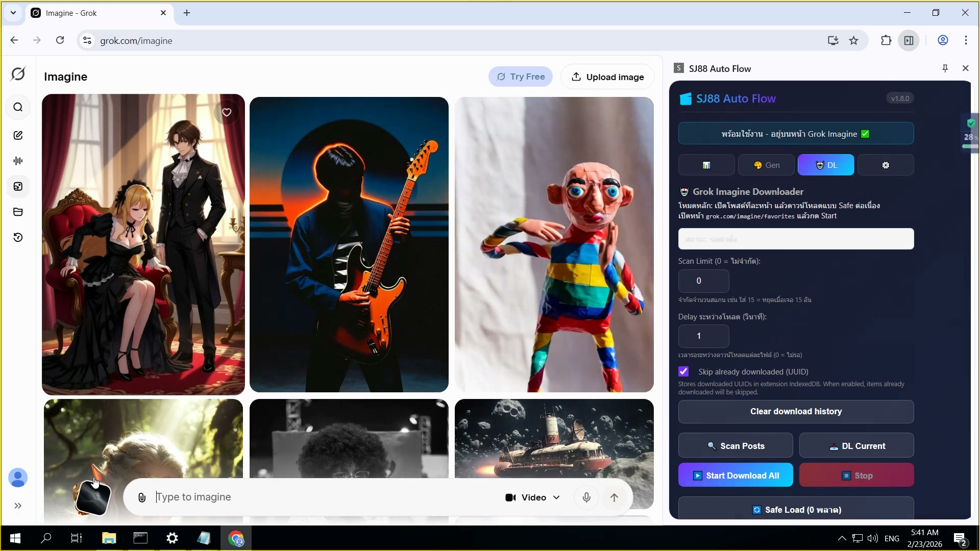The width and height of the screenshot is (980, 551).
Task: Click the Scan Limit number field
Action: pyautogui.click(x=703, y=281)
